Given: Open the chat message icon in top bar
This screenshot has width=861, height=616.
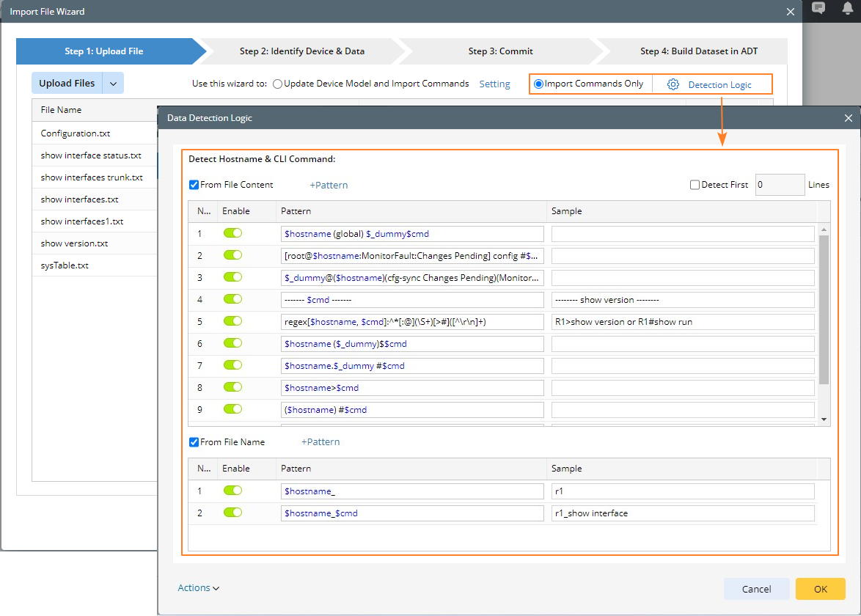Looking at the screenshot, I should [x=818, y=8].
